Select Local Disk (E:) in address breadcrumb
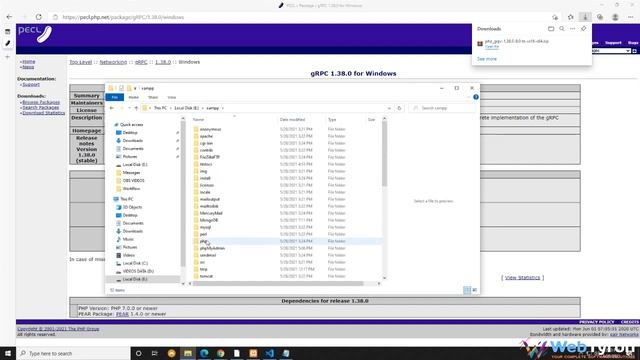Image resolution: width=640 pixels, height=360 pixels. tap(186, 108)
